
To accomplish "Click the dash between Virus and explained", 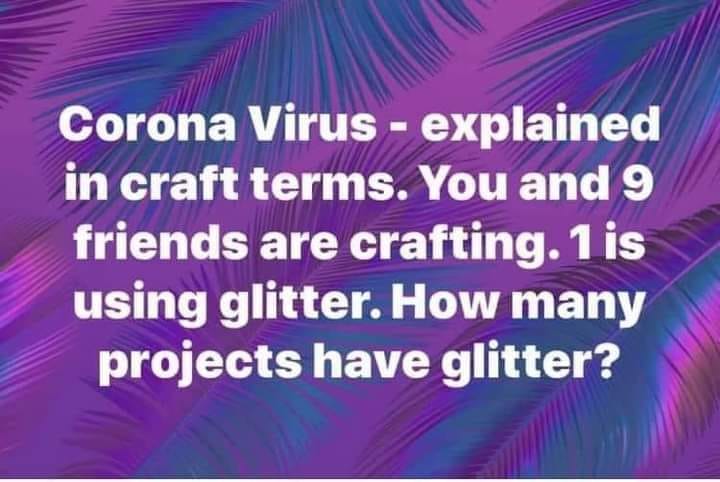I will click(399, 129).
